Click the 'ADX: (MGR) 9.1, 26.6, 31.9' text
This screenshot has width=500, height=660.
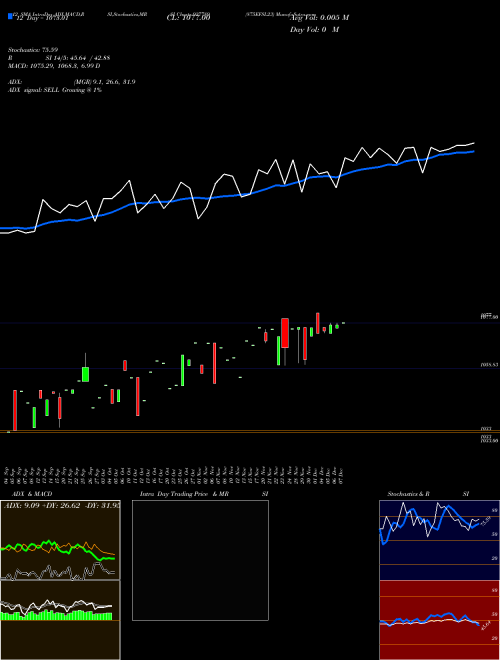point(72,82)
